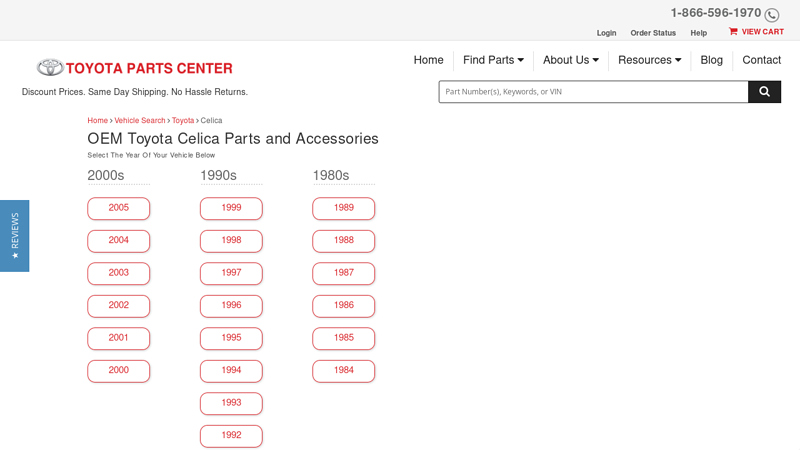
Task: Choose the 1999 model year
Action: pos(231,208)
